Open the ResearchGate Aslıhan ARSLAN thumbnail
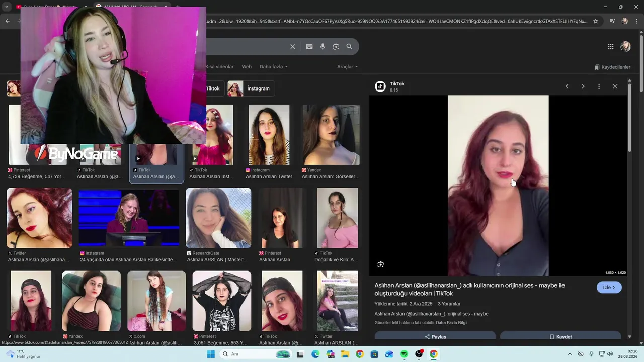 click(218, 218)
